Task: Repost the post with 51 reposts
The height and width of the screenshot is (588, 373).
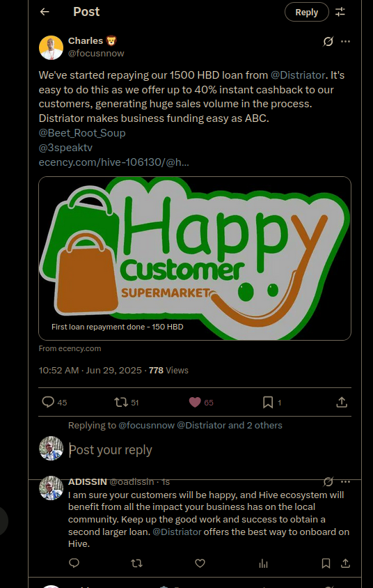Action: click(121, 403)
